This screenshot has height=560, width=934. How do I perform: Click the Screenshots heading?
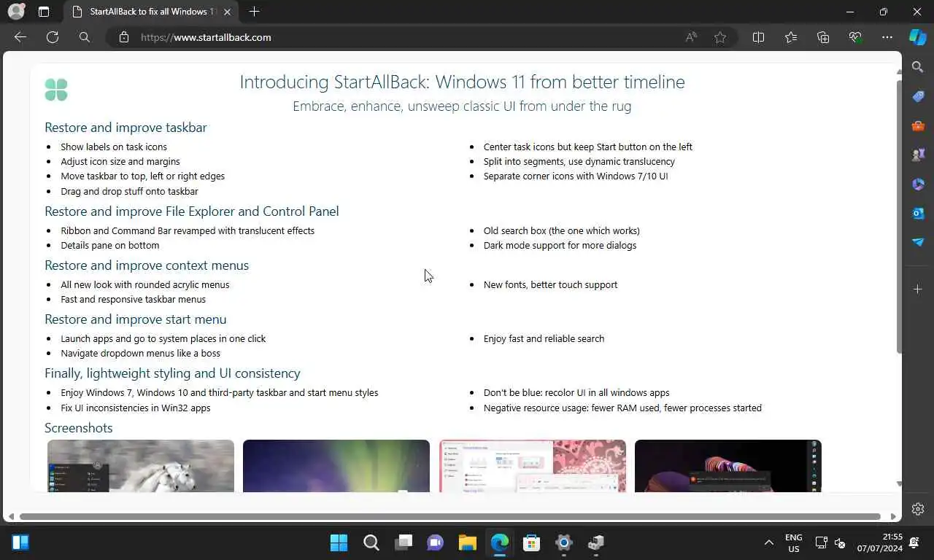point(79,428)
